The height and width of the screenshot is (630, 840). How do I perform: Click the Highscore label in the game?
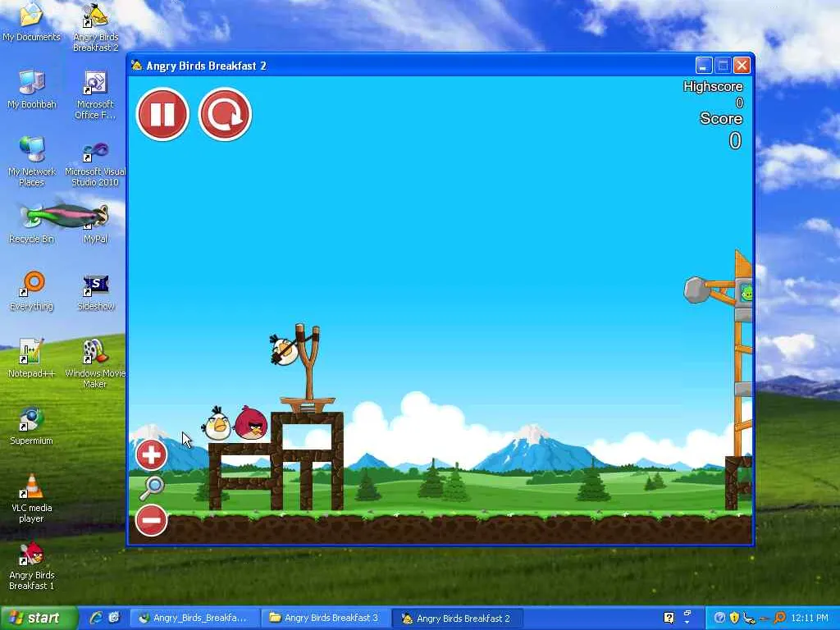click(713, 86)
